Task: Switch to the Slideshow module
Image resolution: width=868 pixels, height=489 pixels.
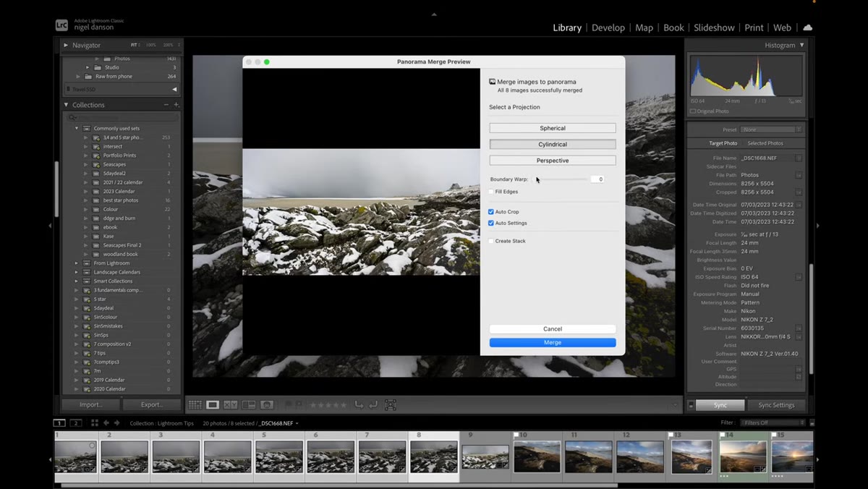Action: click(714, 27)
